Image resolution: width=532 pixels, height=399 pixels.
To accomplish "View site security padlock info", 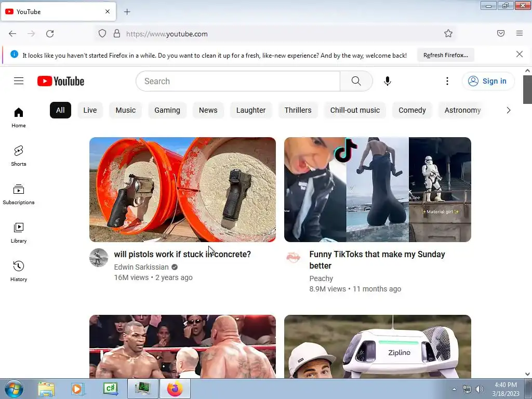I will (117, 34).
